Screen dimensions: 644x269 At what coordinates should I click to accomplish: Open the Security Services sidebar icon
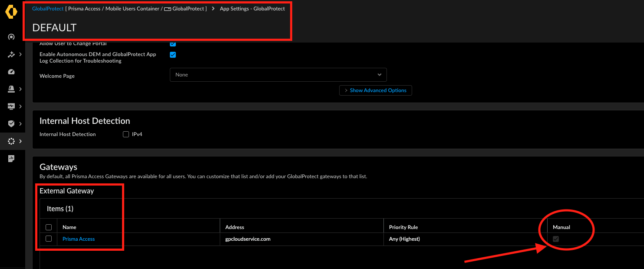tap(11, 123)
